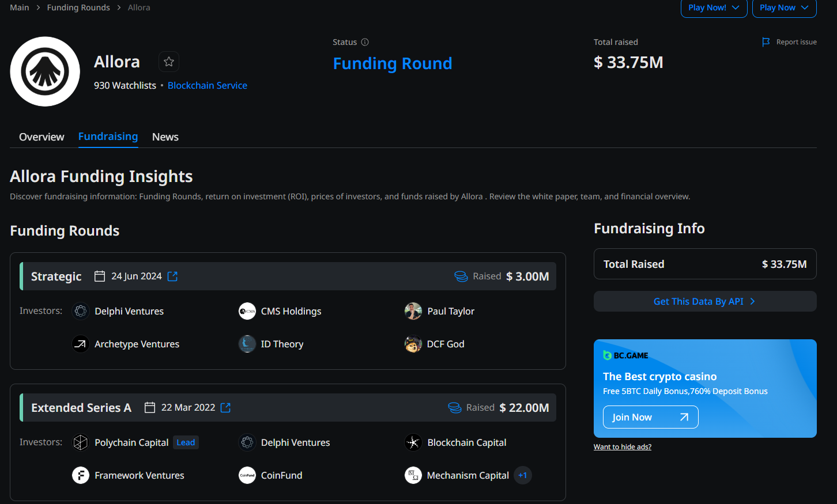
Task: Click the Allora logo image
Action: [45, 71]
